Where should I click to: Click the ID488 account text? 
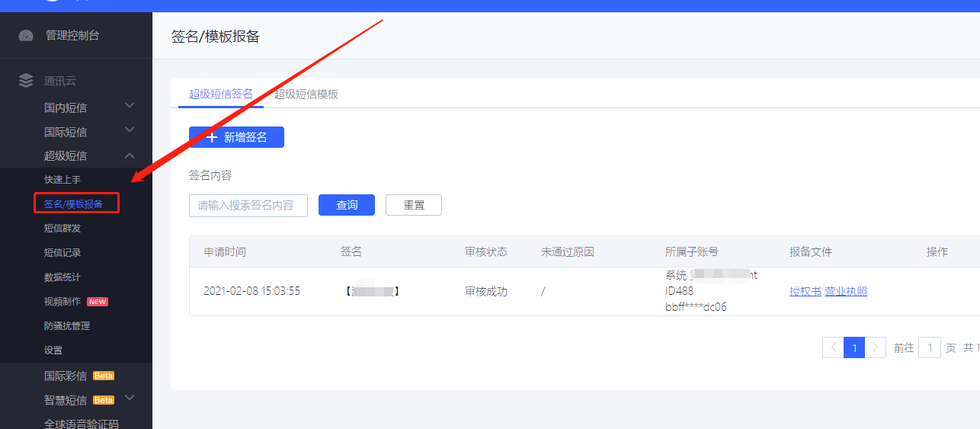[x=680, y=291]
